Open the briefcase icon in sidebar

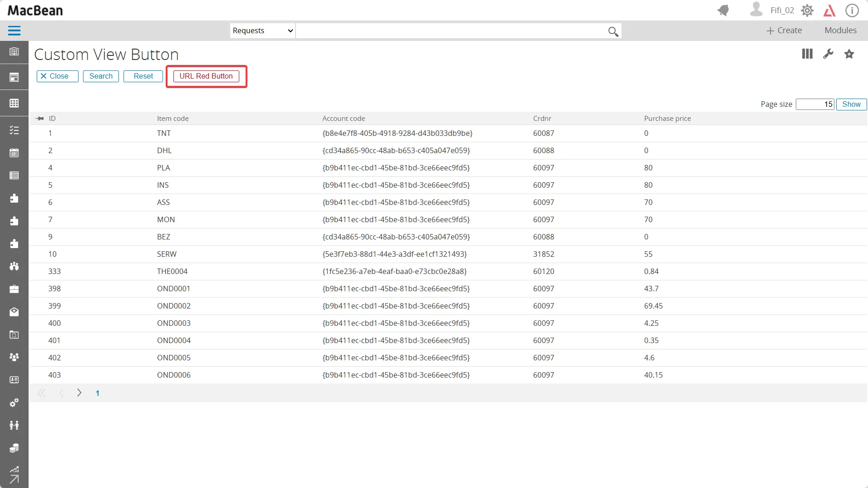[14, 289]
